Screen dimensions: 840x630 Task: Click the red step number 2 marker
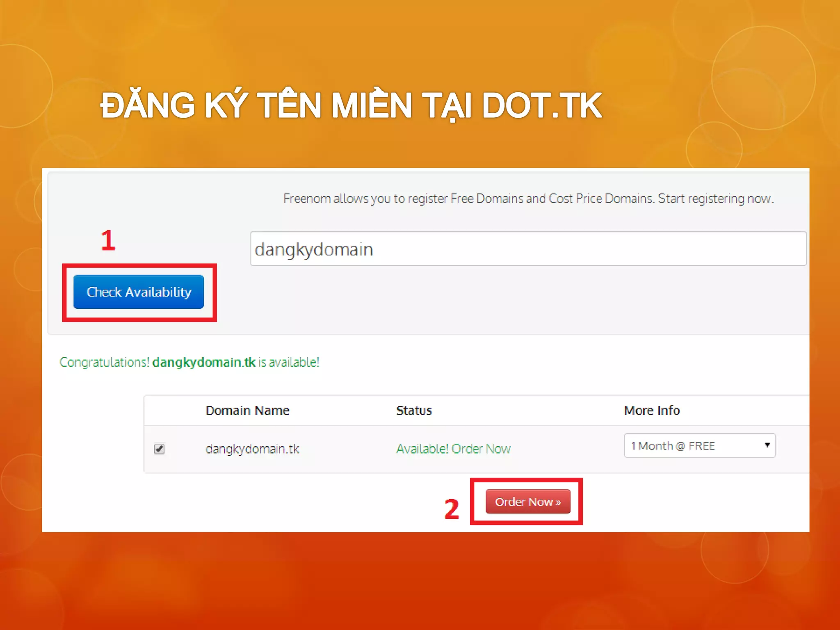tap(452, 509)
